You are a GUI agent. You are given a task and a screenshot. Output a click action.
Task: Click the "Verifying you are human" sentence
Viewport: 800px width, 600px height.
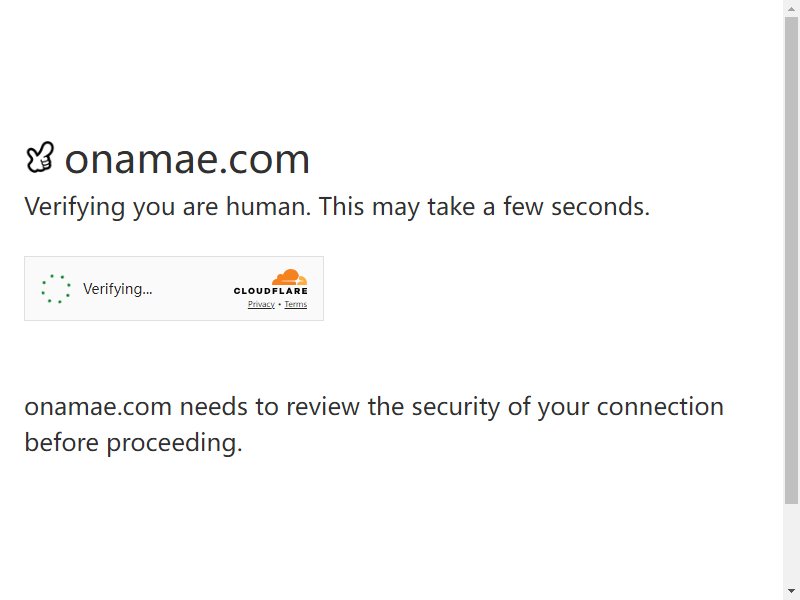click(x=168, y=207)
